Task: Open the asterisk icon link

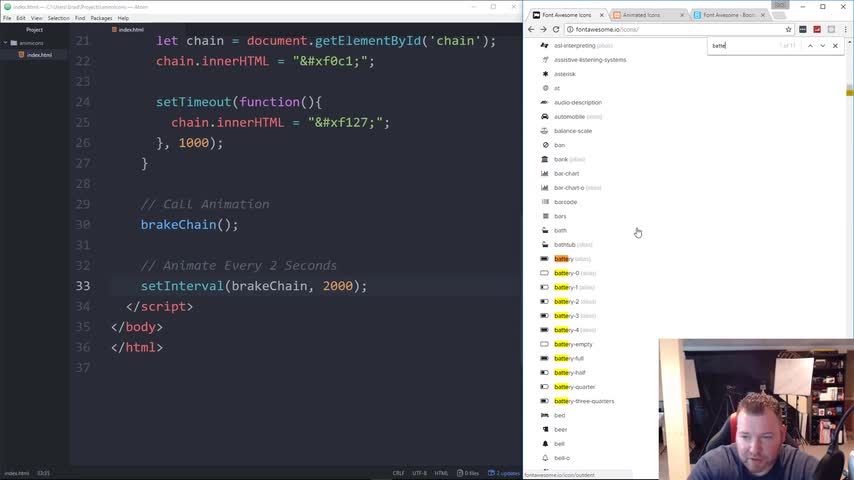Action: pyautogui.click(x=565, y=74)
